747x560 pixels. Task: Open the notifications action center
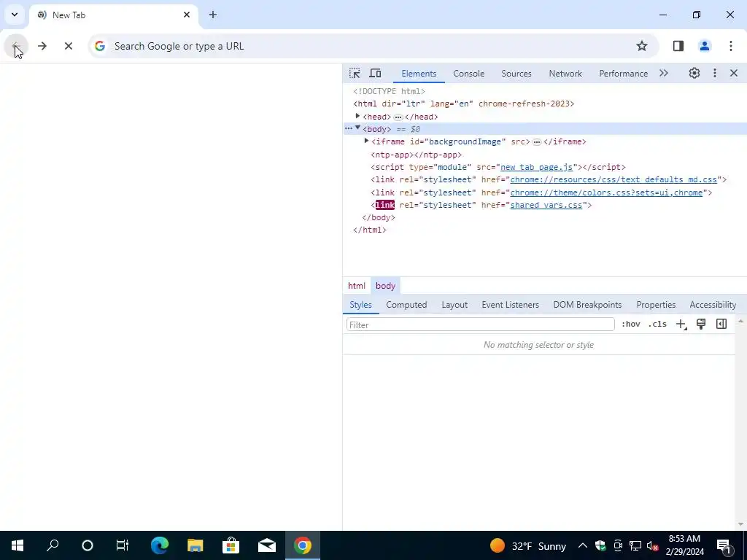click(724, 546)
